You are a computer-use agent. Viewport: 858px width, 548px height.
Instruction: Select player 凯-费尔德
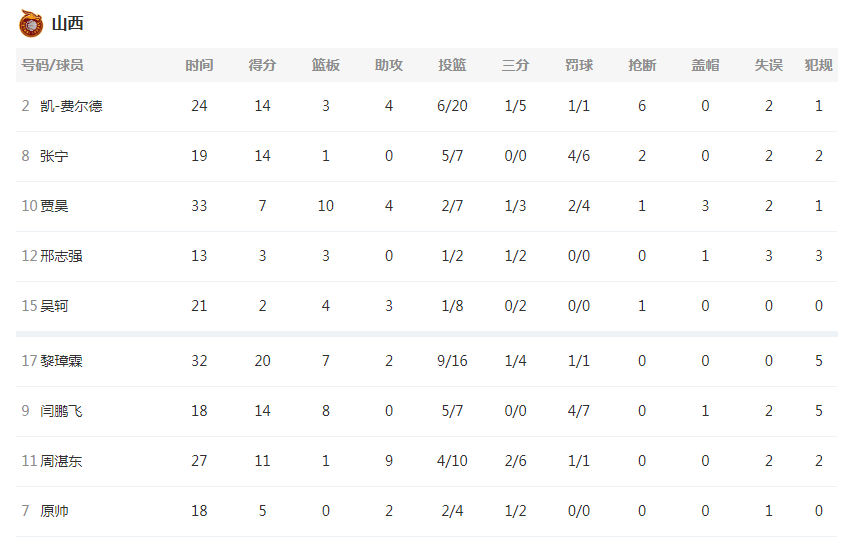[71, 106]
